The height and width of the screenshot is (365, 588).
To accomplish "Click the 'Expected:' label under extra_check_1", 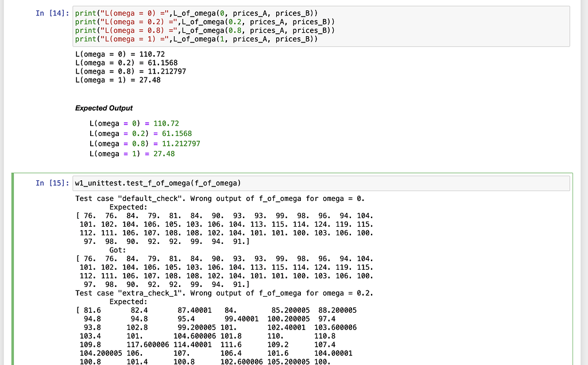I will tap(128, 302).
